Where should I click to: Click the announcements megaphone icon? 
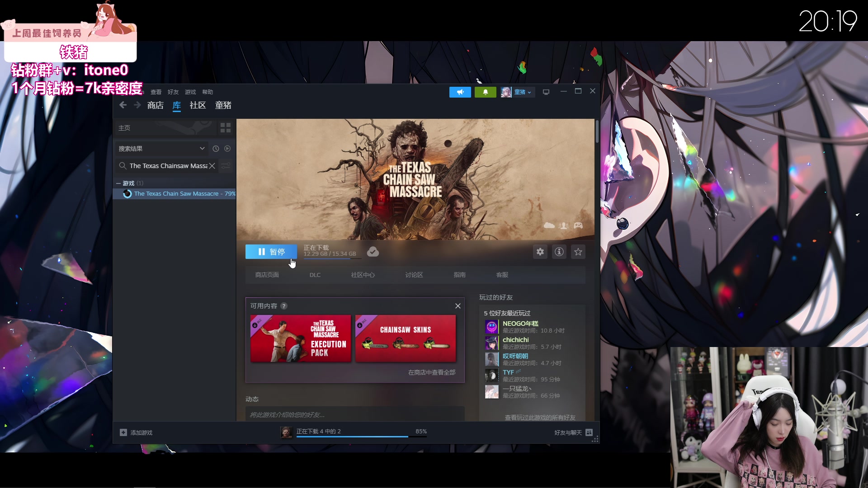pos(460,92)
